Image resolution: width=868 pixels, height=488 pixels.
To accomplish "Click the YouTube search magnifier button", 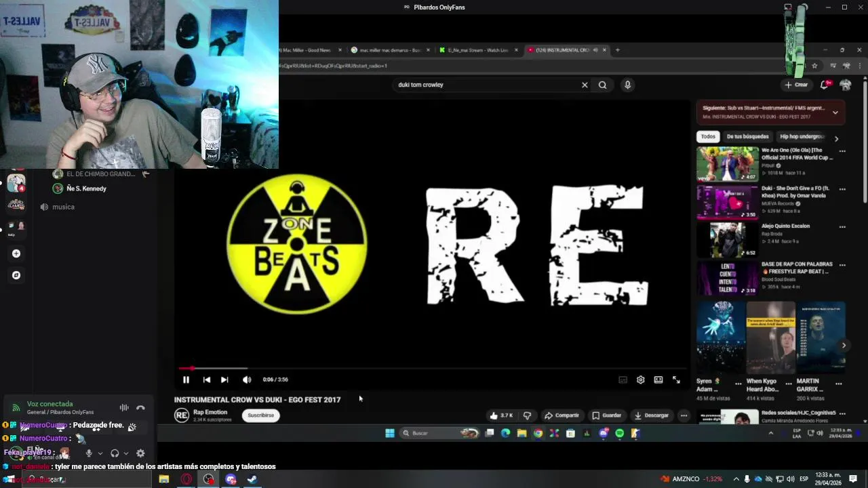I will [602, 85].
